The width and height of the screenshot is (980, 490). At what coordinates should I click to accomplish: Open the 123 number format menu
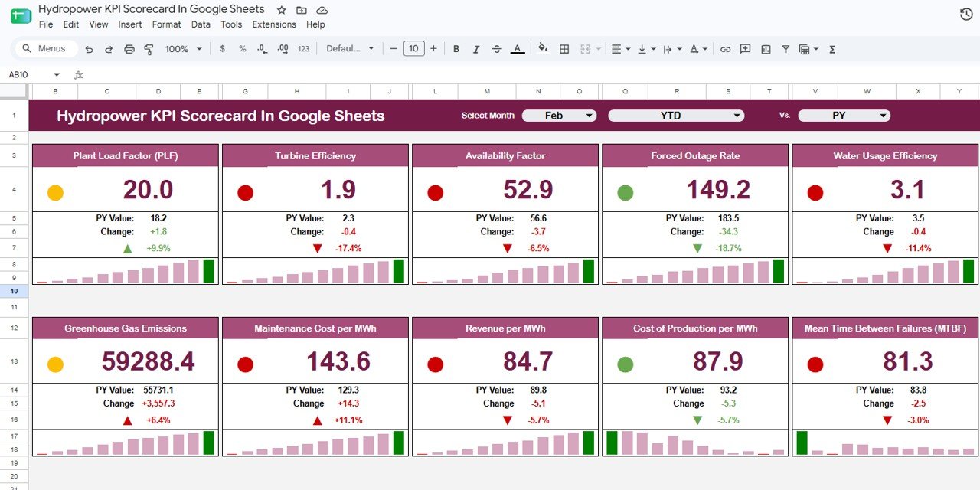pyautogui.click(x=303, y=49)
